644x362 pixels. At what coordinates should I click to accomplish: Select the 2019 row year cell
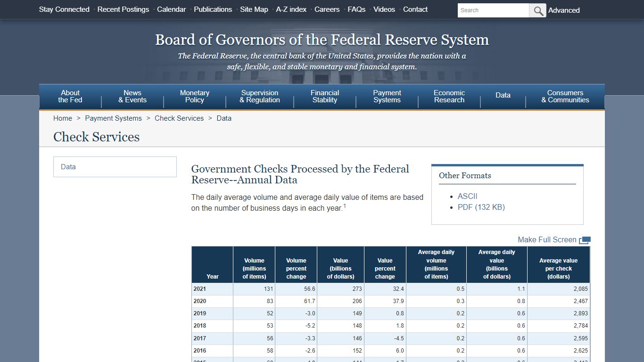click(x=213, y=313)
